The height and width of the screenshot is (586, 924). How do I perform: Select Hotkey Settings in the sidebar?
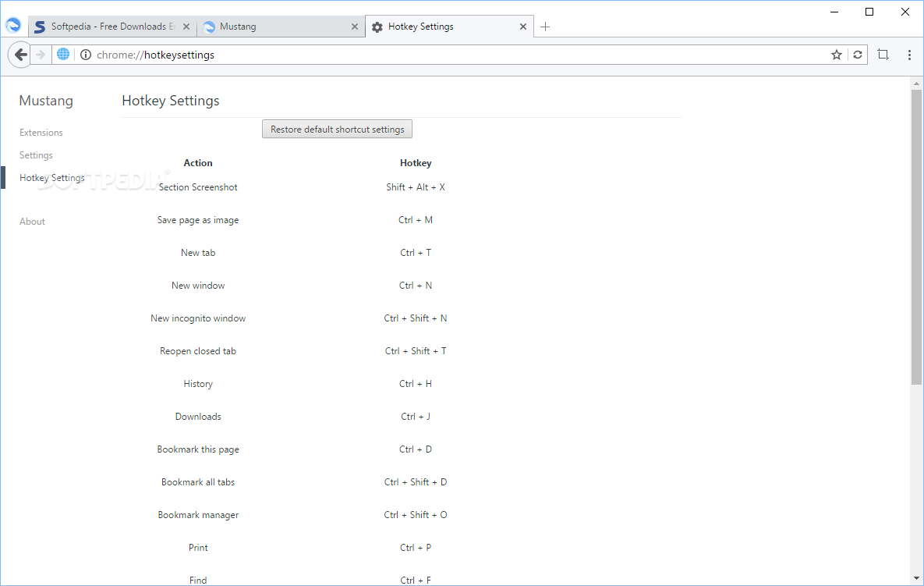(x=52, y=177)
